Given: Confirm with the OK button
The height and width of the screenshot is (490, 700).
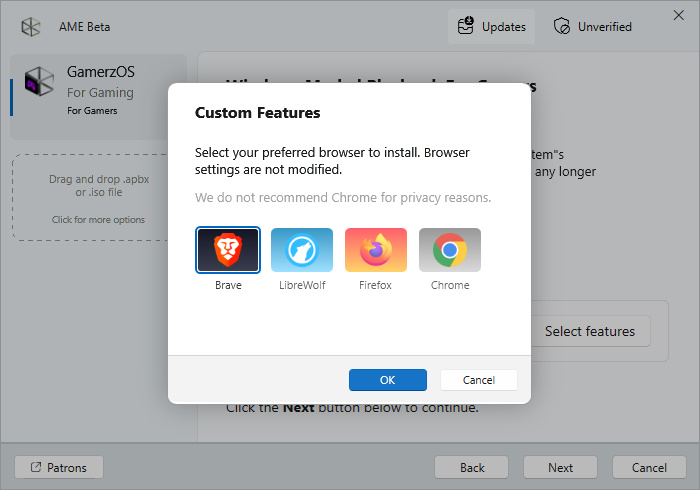Looking at the screenshot, I should pyautogui.click(x=388, y=380).
